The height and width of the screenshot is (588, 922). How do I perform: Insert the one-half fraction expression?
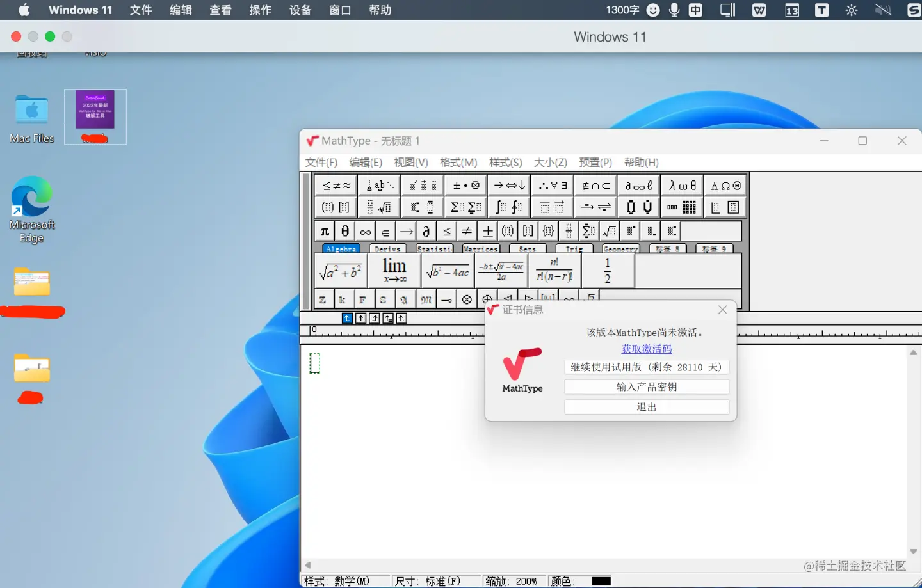point(608,271)
